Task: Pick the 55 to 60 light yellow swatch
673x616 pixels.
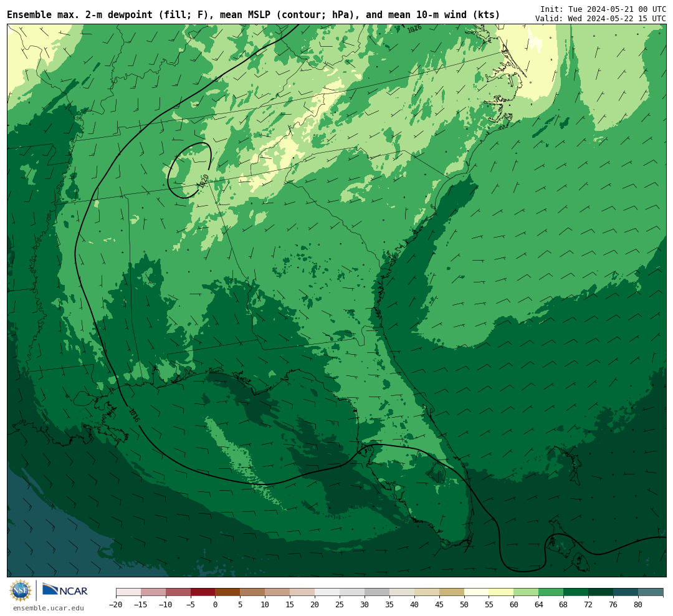Action: coord(502,592)
